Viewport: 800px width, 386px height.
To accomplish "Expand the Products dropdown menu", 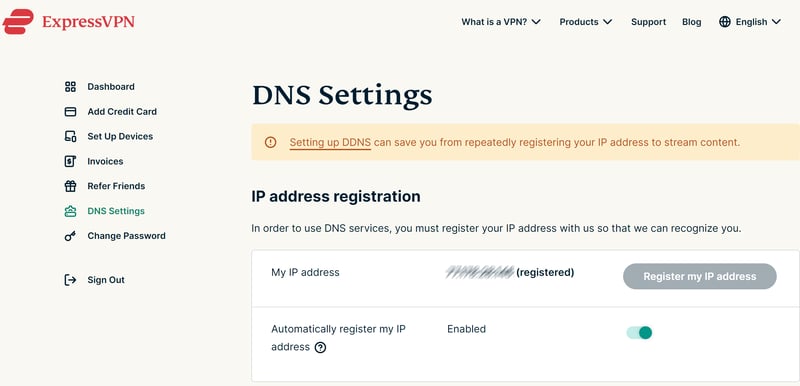I will click(x=586, y=22).
